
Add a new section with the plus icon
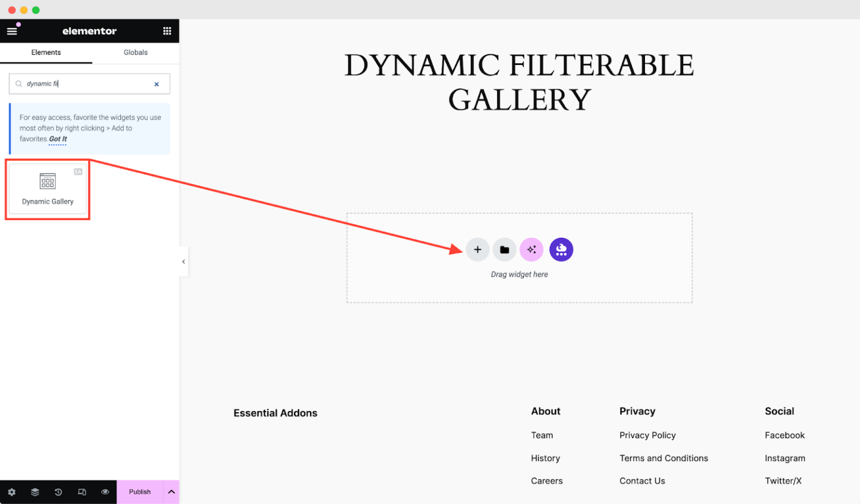(x=478, y=249)
